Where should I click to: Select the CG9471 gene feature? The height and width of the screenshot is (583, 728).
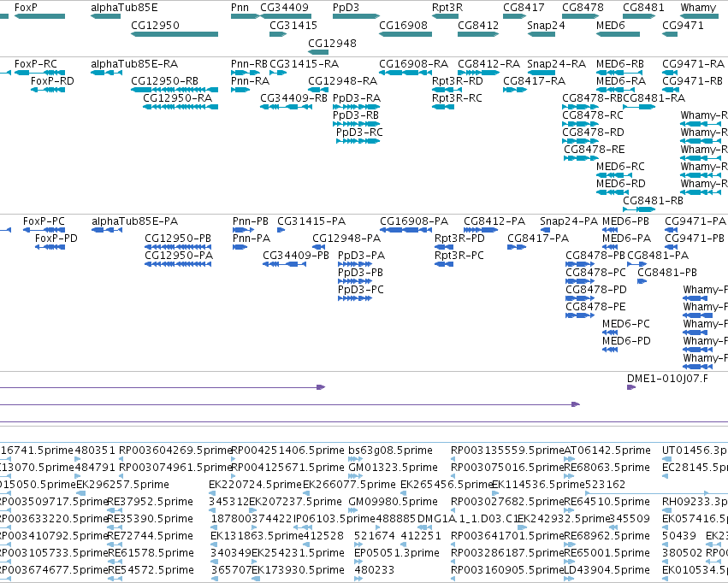click(x=670, y=34)
